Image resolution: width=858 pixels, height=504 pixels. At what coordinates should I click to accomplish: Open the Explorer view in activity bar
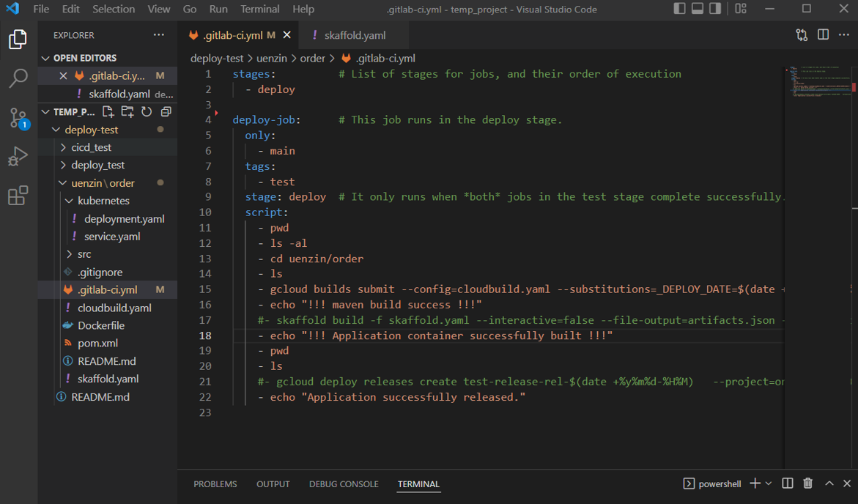[18, 40]
